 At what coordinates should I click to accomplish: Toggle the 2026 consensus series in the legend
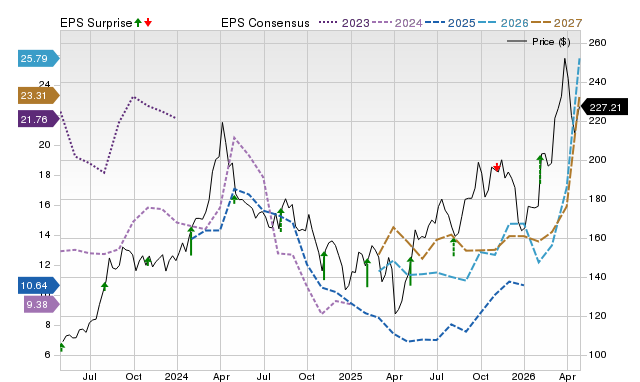coord(503,23)
